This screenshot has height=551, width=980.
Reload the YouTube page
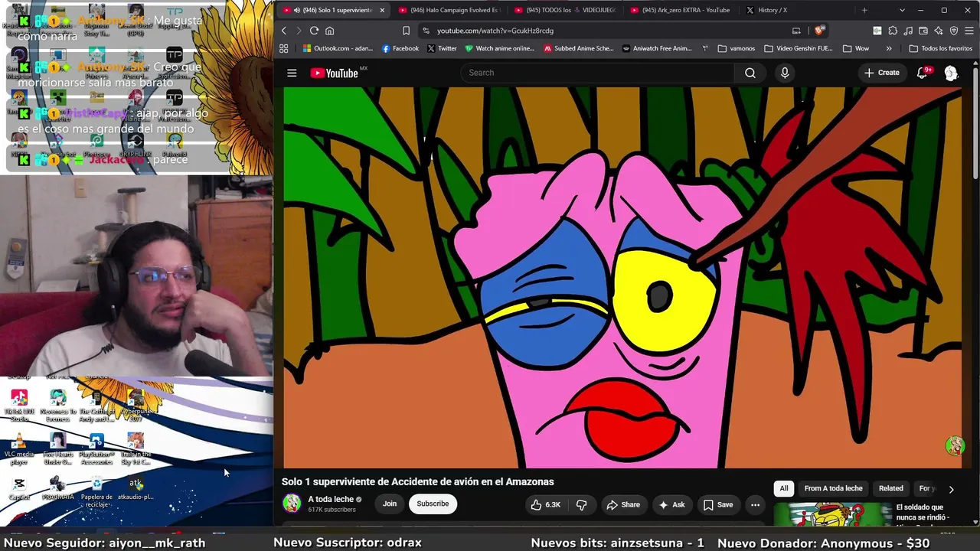point(314,31)
